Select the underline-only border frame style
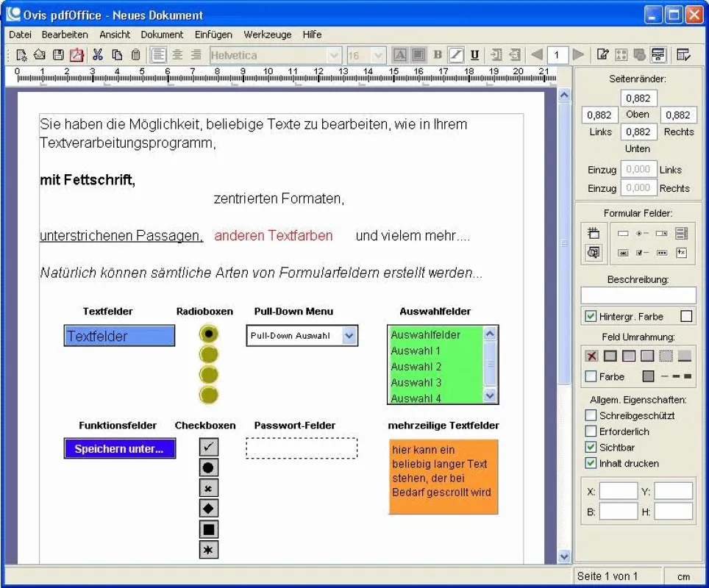 685,356
